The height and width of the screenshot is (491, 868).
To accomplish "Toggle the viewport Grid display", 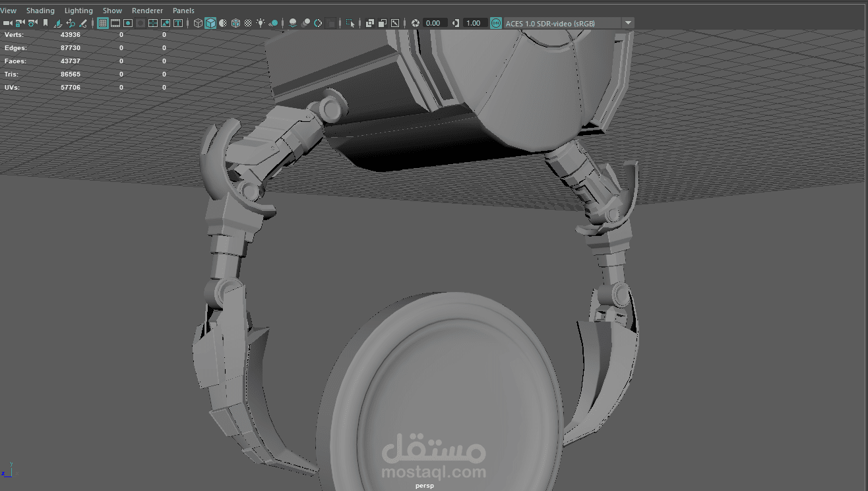I will coord(103,23).
